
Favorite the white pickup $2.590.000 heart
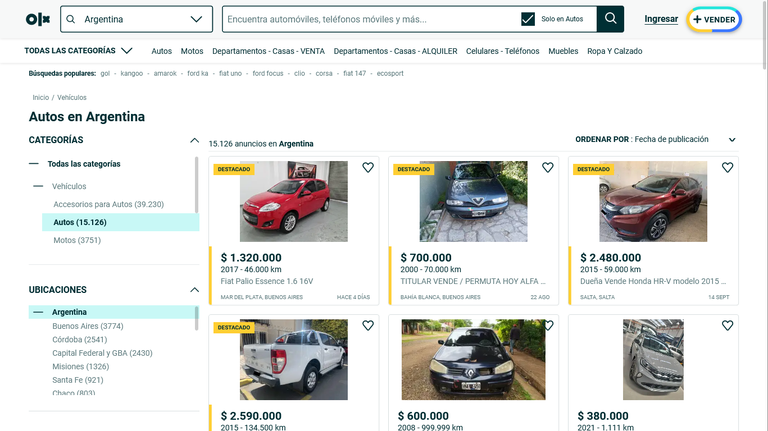[368, 326]
